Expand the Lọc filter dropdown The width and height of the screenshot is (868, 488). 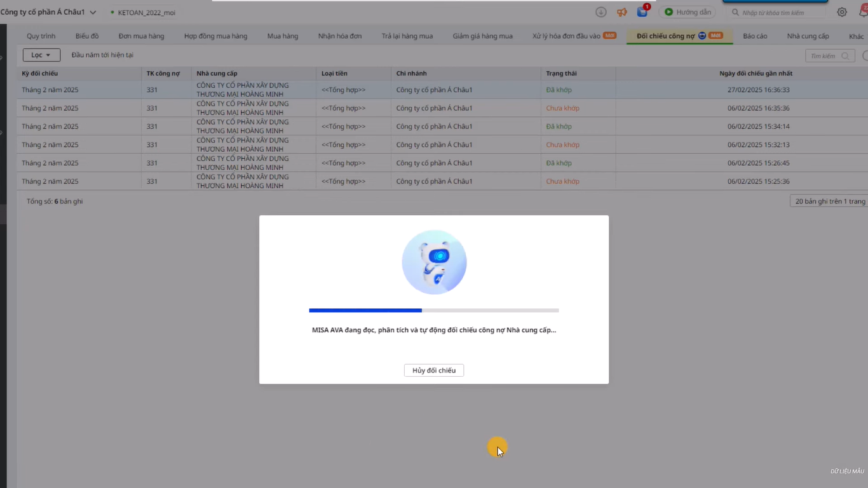(41, 55)
